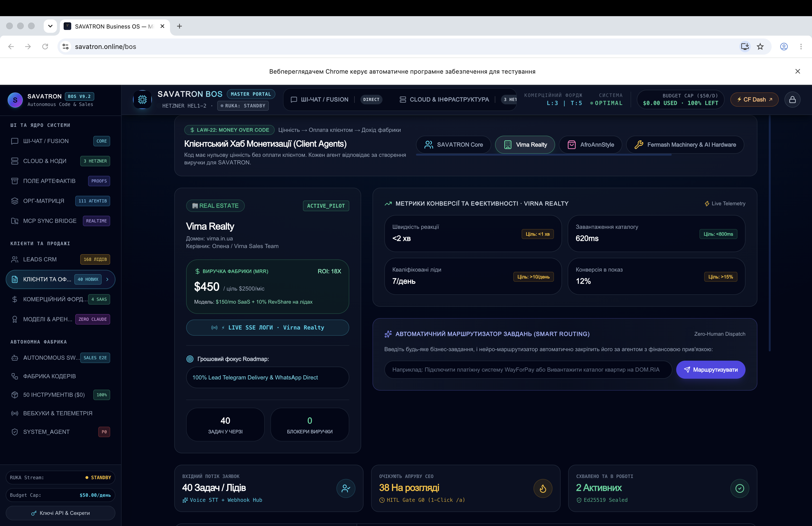Click the 100% Lead Telegram Delivery roadmap item
The image size is (812, 526).
[268, 378]
